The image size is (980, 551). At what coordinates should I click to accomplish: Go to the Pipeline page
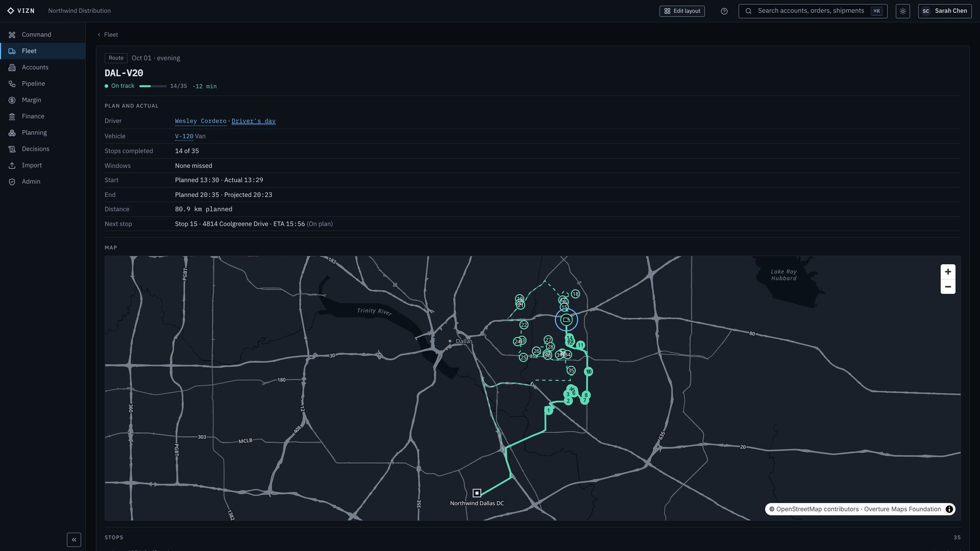(x=43, y=84)
